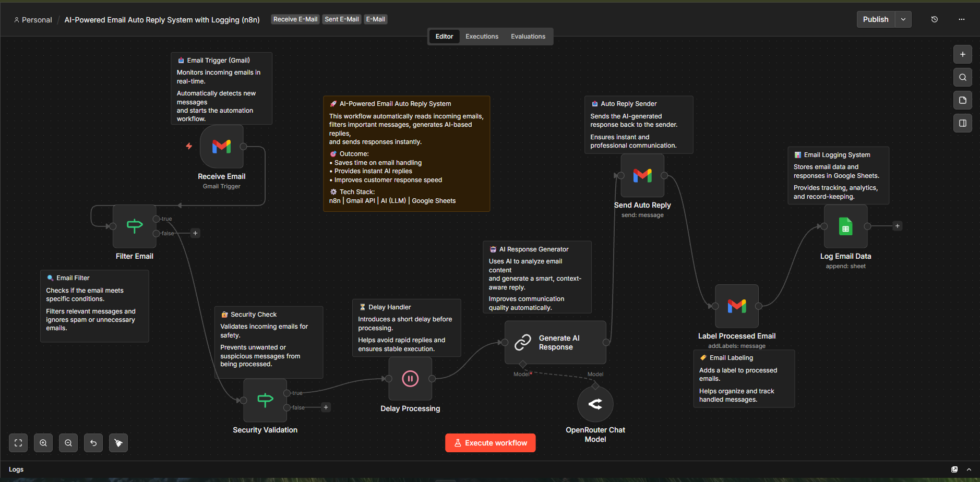The width and height of the screenshot is (980, 482).
Task: Zoom in on the canvas
Action: click(43, 443)
